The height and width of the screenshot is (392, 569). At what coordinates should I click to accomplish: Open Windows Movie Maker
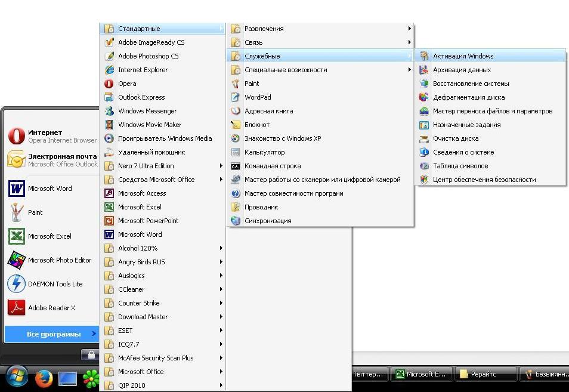pyautogui.click(x=162, y=125)
